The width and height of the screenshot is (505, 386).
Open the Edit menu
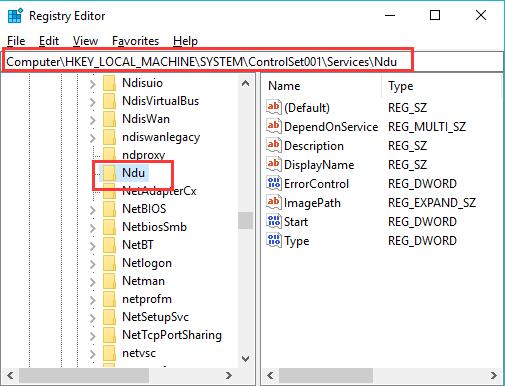tap(49, 41)
